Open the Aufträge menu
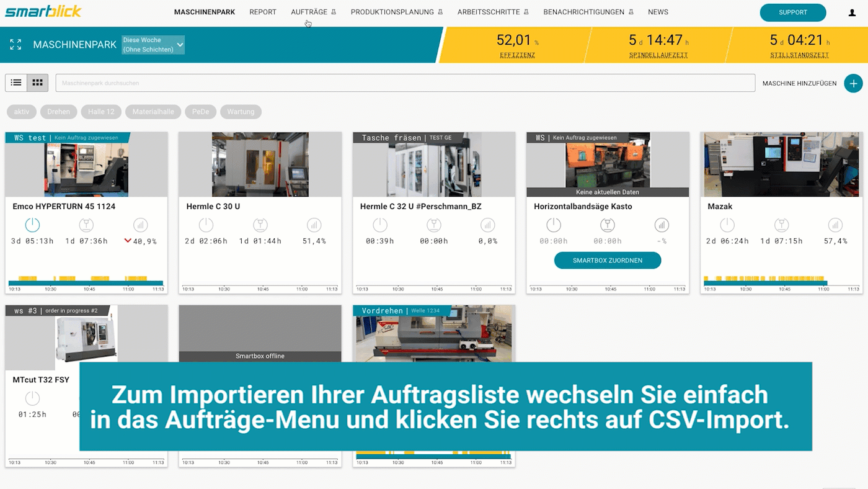This screenshot has height=489, width=868. pos(313,12)
